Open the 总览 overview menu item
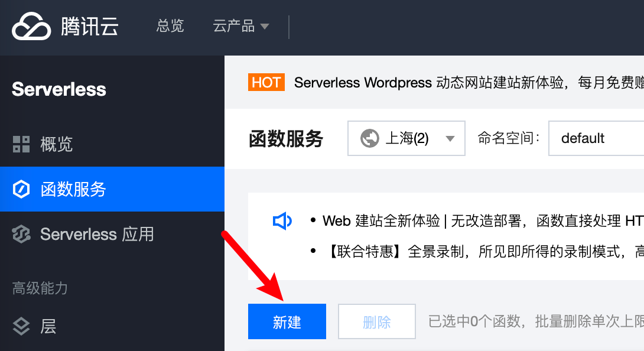 click(170, 26)
